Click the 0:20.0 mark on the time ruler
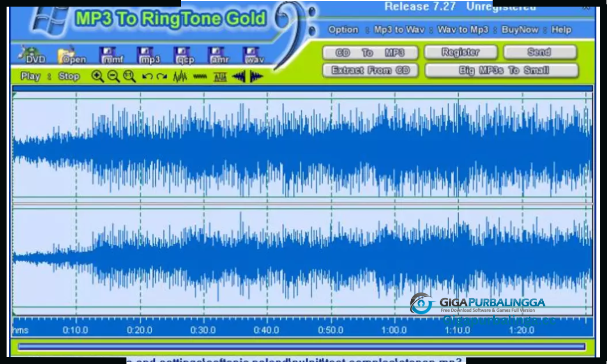 [139, 330]
